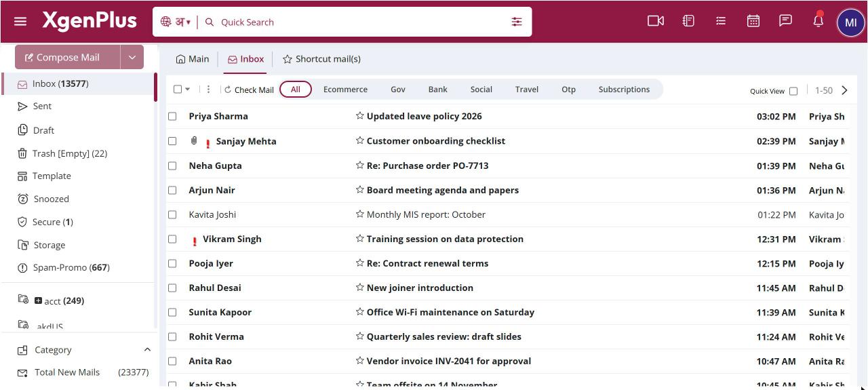Select the All filter pill
Image resolution: width=868 pixels, height=390 pixels.
tap(295, 89)
